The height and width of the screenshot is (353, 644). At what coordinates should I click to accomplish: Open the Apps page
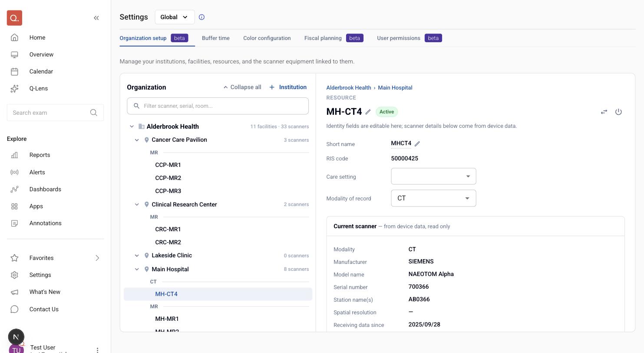(36, 206)
